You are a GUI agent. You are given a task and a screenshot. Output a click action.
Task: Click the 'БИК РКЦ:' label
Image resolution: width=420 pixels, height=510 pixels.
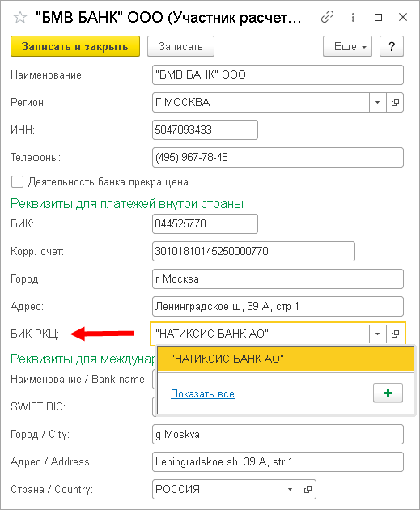coord(35,334)
